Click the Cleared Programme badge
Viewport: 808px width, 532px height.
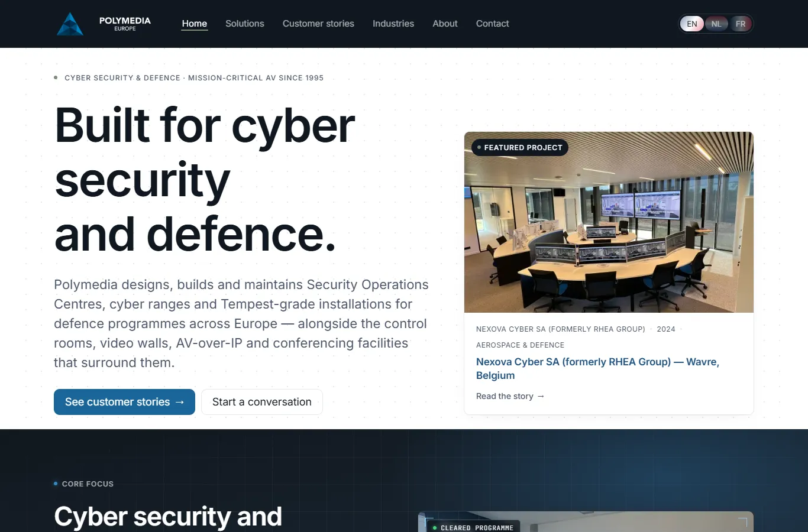point(473,527)
